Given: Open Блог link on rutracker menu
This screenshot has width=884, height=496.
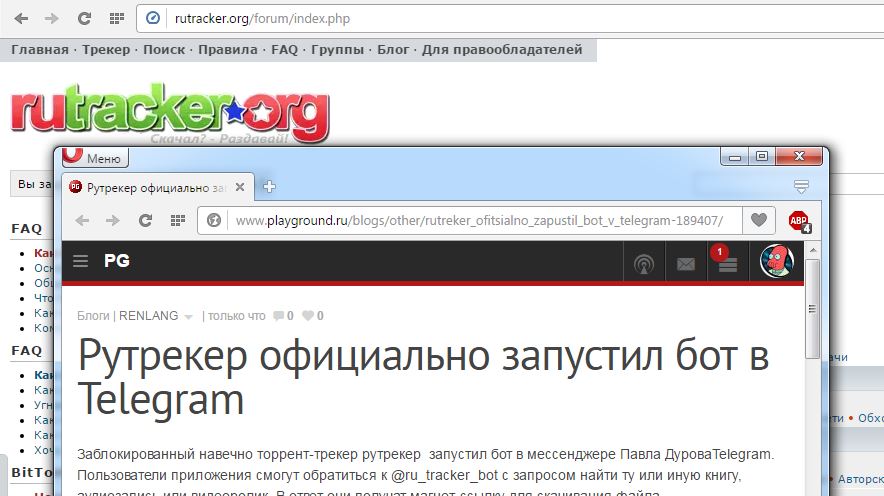Looking at the screenshot, I should click(393, 50).
